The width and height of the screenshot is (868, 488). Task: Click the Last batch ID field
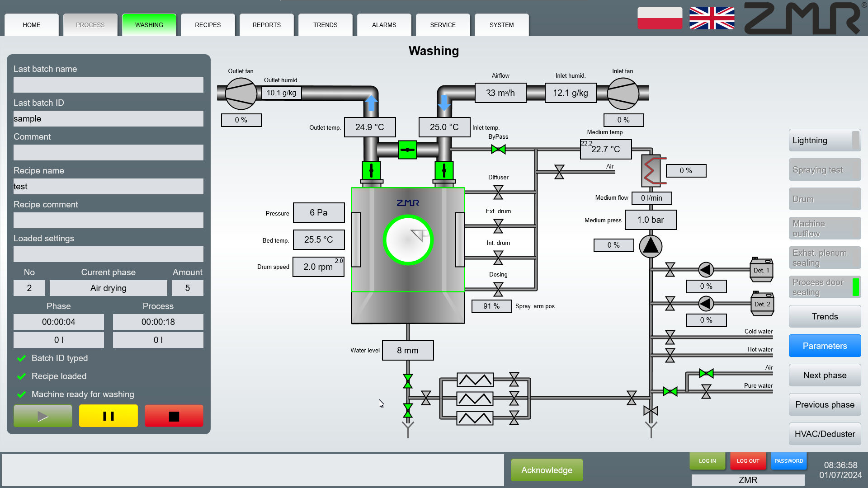click(108, 119)
